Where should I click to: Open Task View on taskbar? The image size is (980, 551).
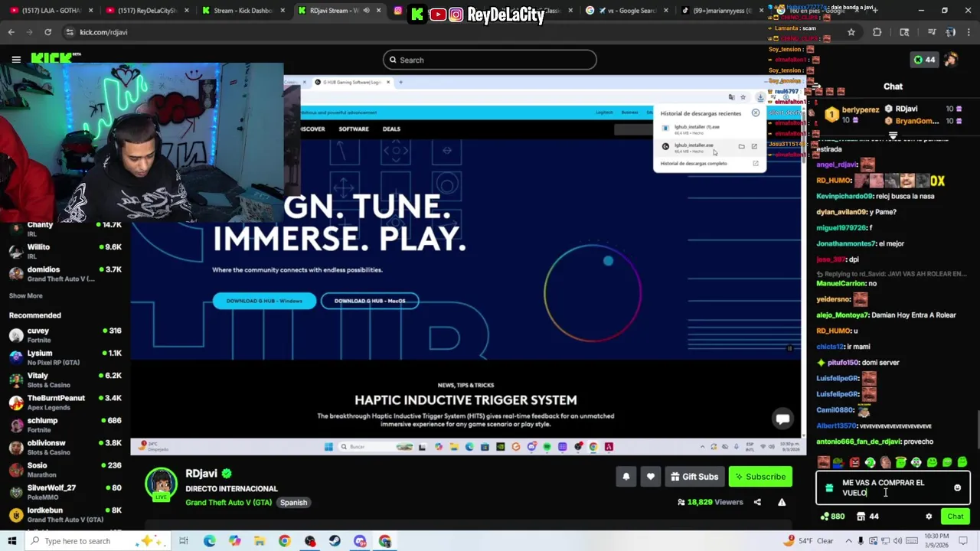pos(184,541)
